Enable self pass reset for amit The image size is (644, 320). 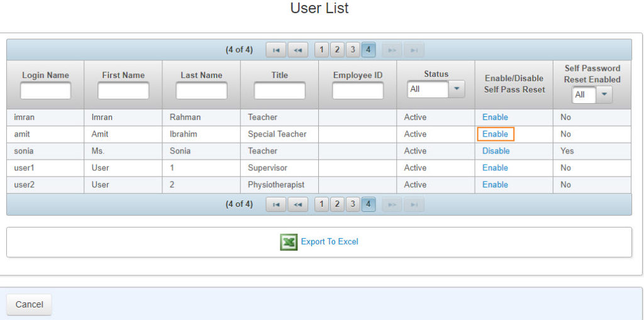[495, 135]
